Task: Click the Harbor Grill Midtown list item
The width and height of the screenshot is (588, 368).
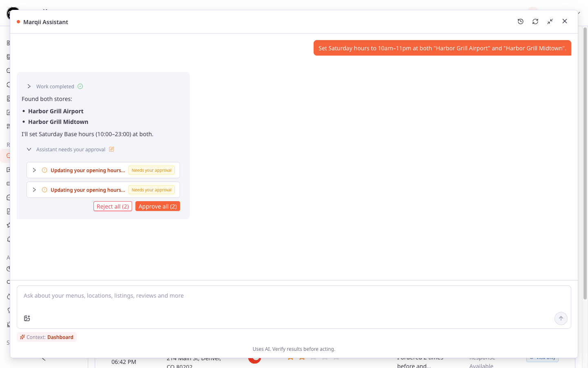Action: [x=58, y=122]
